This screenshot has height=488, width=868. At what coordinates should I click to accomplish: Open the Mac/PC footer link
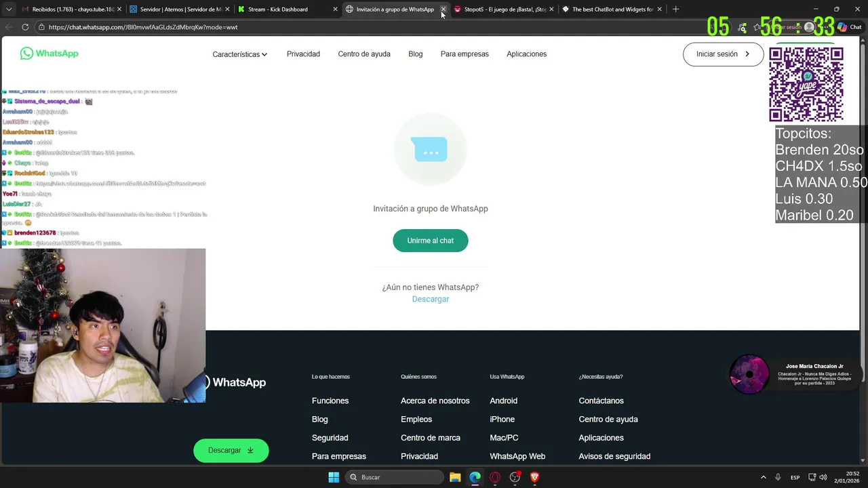(x=504, y=438)
